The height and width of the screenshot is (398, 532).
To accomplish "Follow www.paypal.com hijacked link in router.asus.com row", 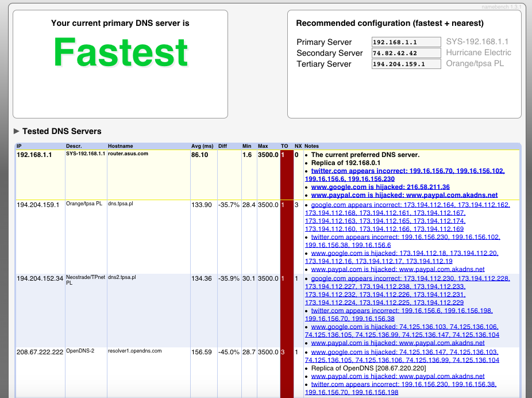I will 404,195.
